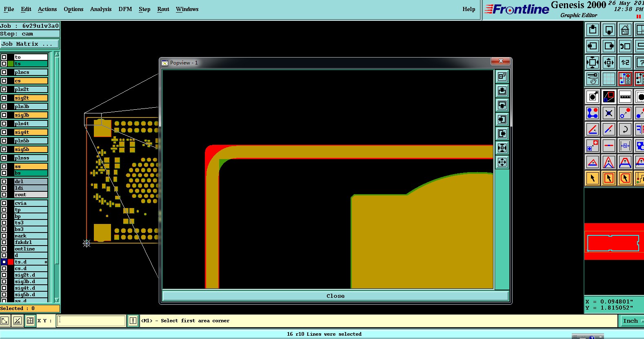The image size is (644, 339).
Task: Click the pan left icon in main toolbar
Action: tap(593, 46)
